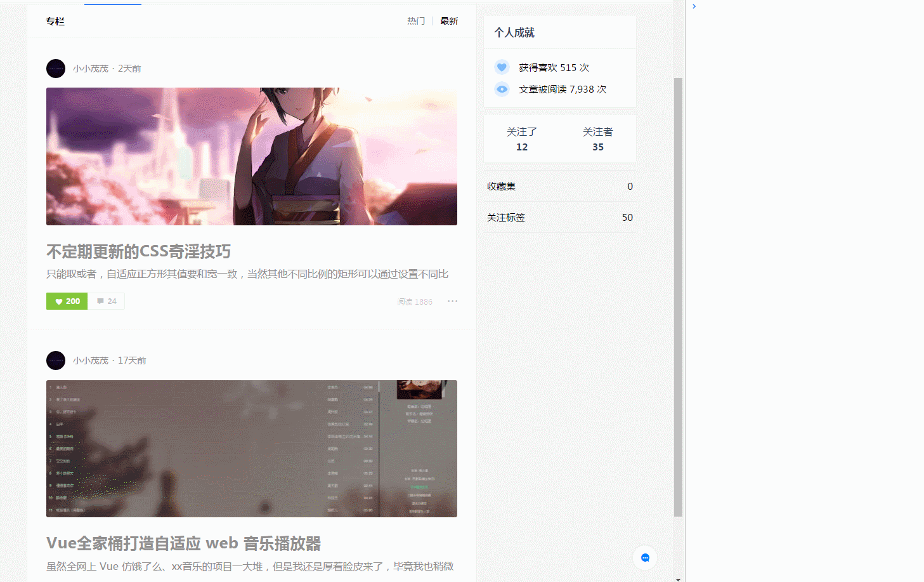Click Vue article excerpt 虽然全网上 Vue
924x582 pixels.
250,566
